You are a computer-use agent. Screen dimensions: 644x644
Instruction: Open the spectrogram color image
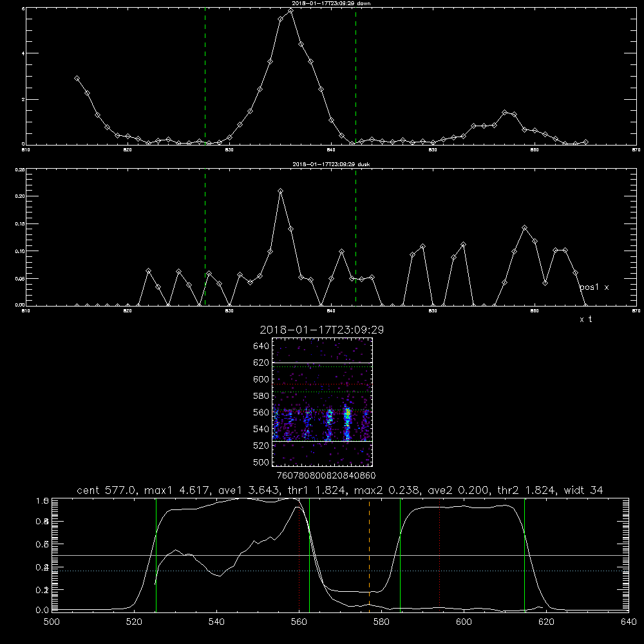tap(322, 402)
